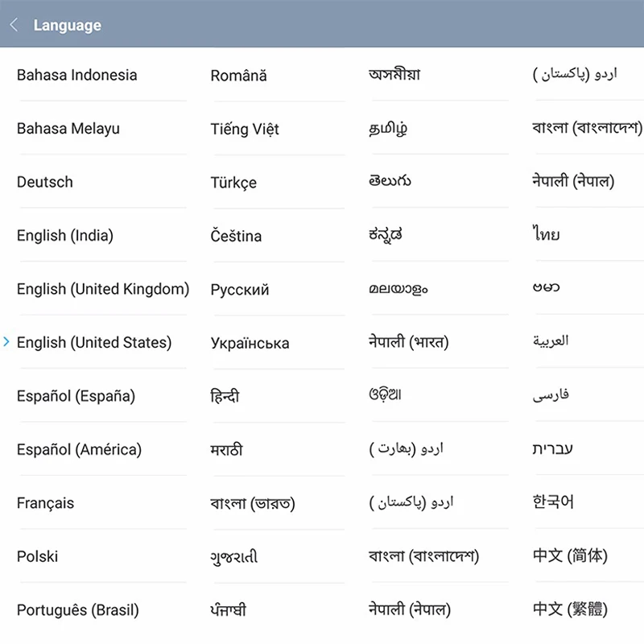Viewport: 644px width, 644px height.
Task: Pick Português (Brasil)
Action: click(77, 610)
